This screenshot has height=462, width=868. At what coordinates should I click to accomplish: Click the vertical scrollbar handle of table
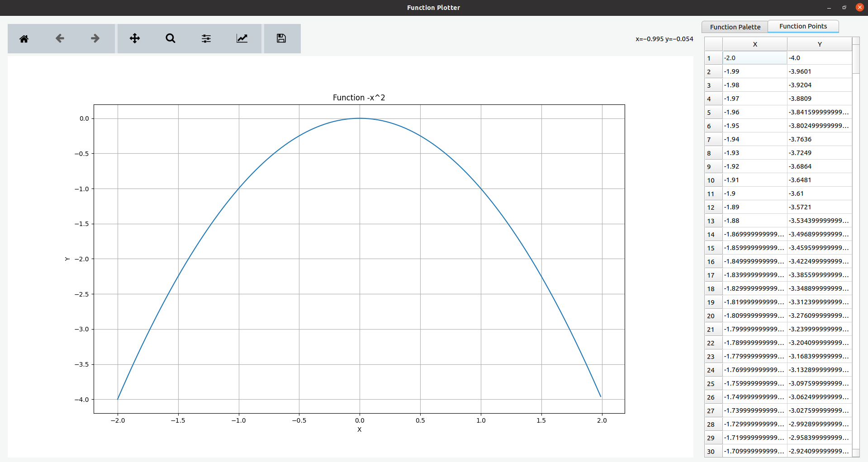point(856,59)
